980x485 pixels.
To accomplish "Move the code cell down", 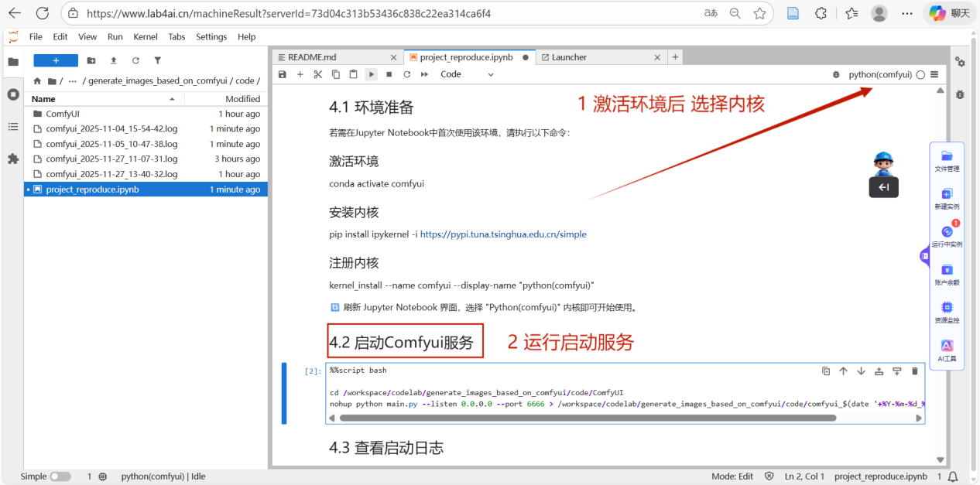I will (x=862, y=371).
